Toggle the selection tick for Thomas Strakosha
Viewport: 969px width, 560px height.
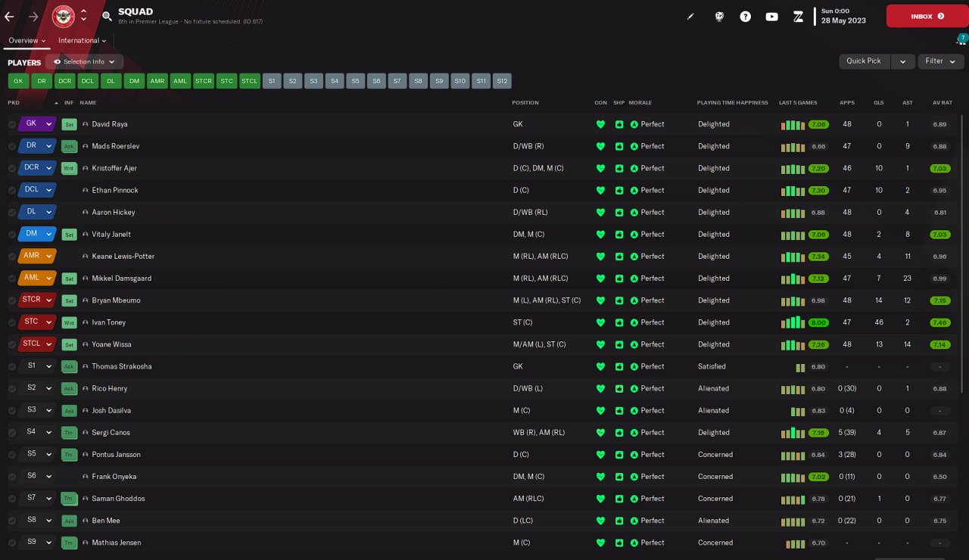coord(12,366)
